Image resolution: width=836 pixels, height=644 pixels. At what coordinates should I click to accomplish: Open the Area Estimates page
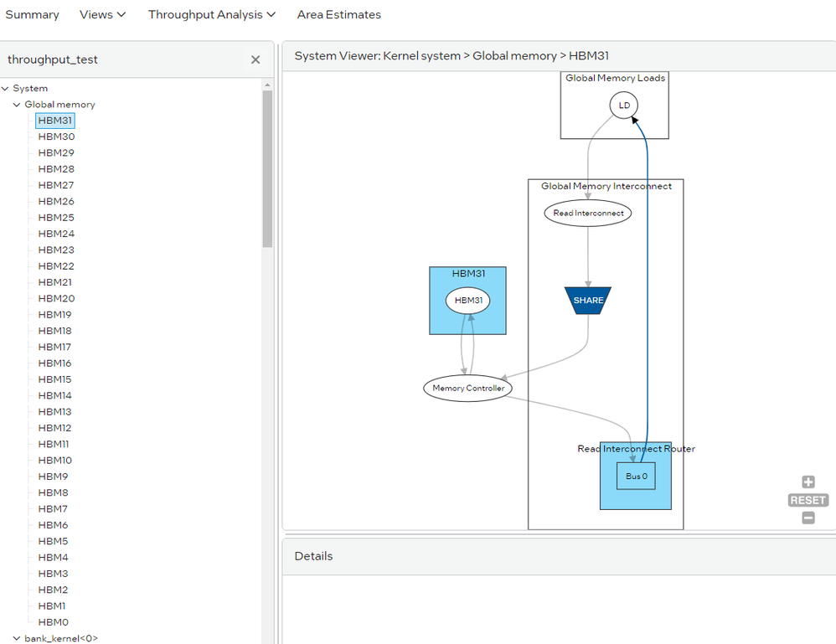coord(338,15)
